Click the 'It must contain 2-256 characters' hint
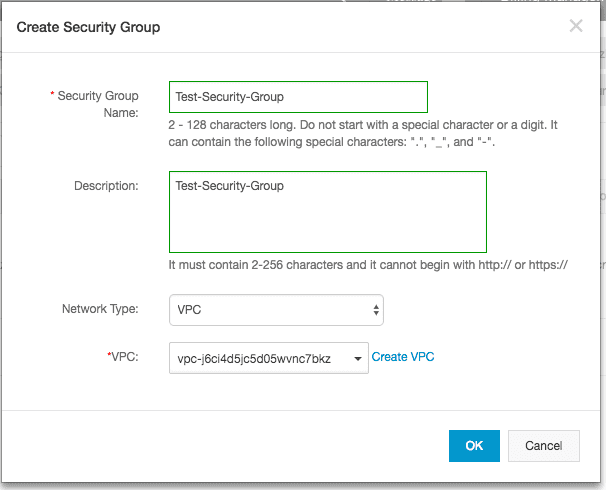This screenshot has width=606, height=490. point(368,265)
